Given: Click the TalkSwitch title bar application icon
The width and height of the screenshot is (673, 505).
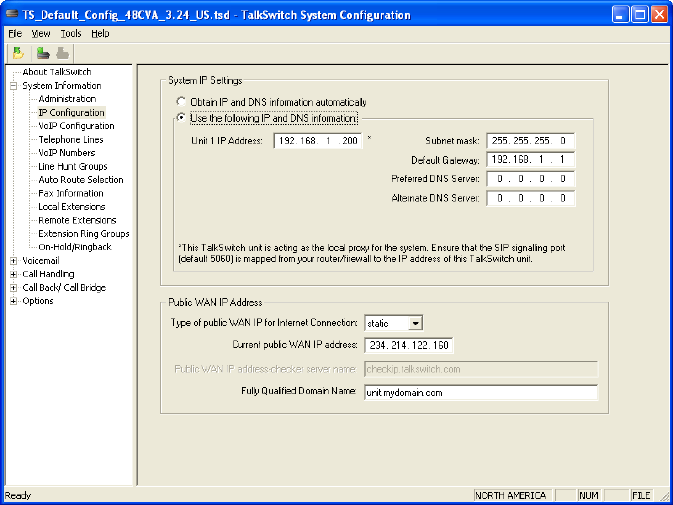Looking at the screenshot, I should click(12, 14).
